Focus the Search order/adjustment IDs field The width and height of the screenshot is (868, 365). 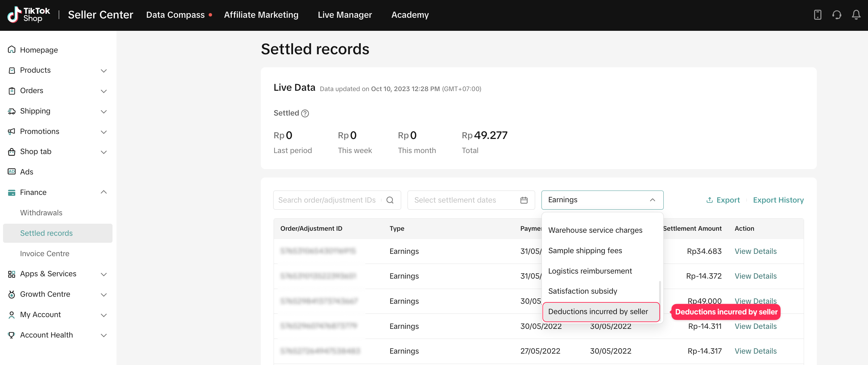click(x=327, y=200)
